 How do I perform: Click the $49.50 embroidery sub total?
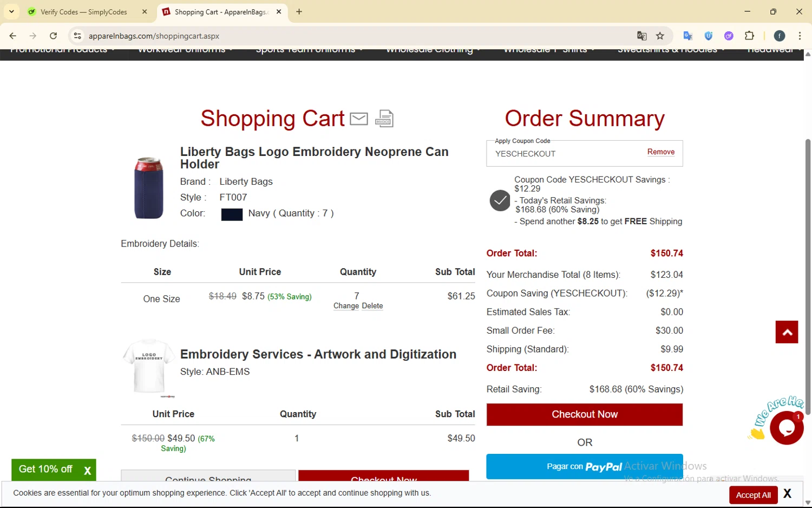coord(461,438)
